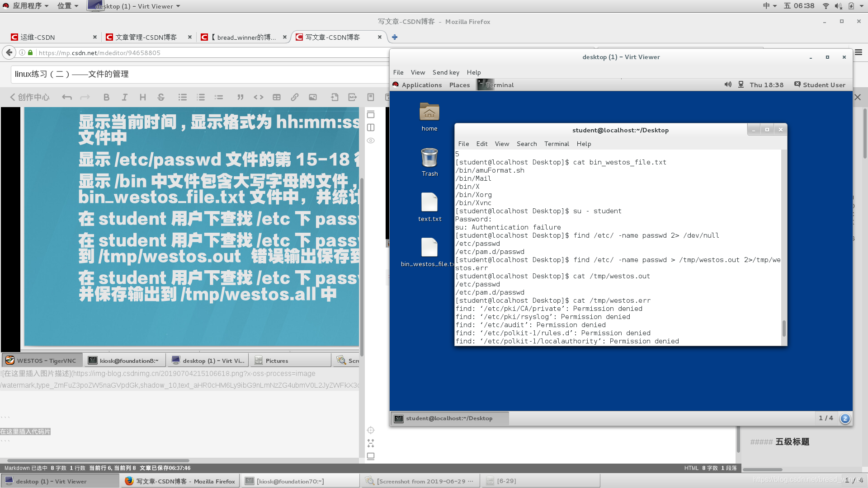This screenshot has width=868, height=488.
Task: Toggle split-column view icon beside editor
Action: pyautogui.click(x=371, y=127)
